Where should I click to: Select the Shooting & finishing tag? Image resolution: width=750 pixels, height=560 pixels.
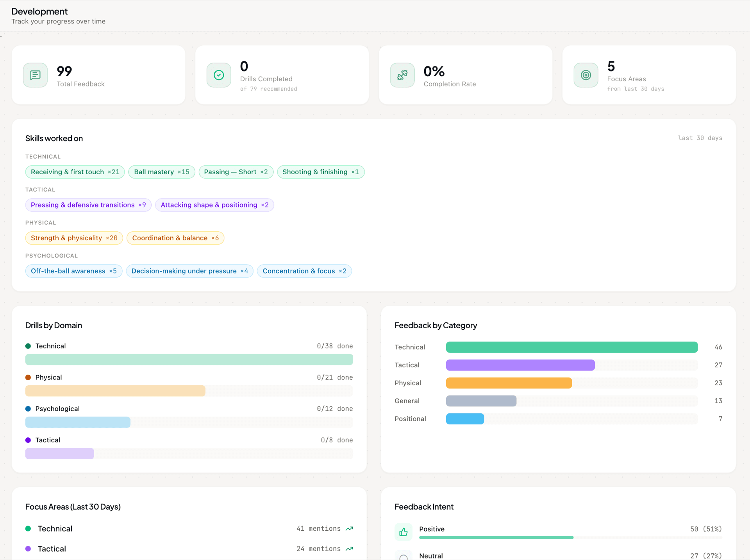tap(321, 172)
